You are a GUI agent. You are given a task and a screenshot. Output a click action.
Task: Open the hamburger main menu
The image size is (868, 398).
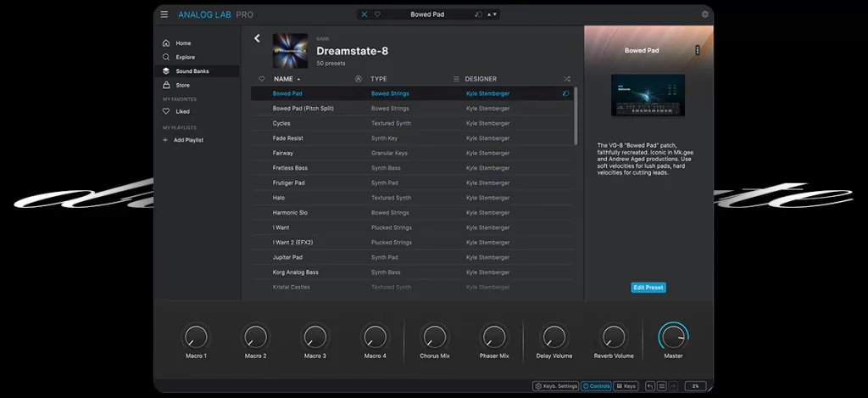coord(164,14)
